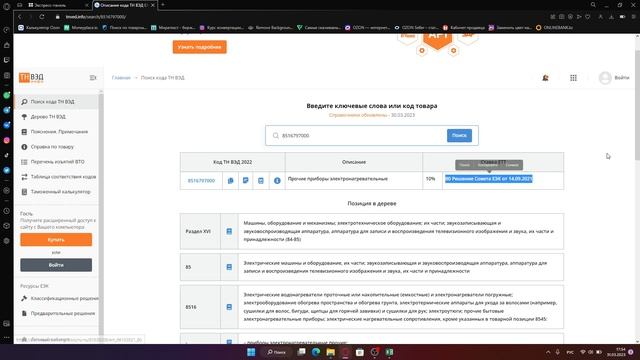The image size is (640, 360).
Task: Open Классификационные решения link
Action: point(60,298)
